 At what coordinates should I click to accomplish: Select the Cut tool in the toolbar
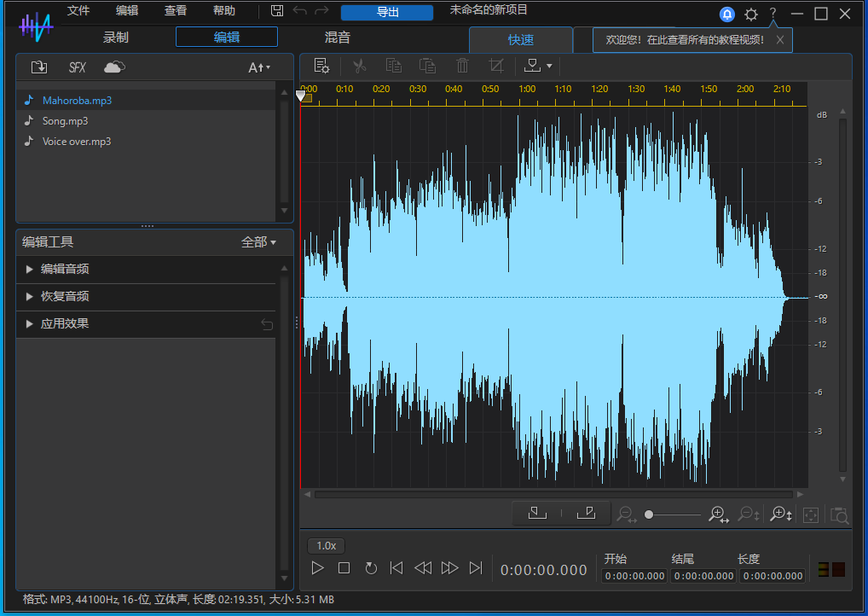pos(359,66)
